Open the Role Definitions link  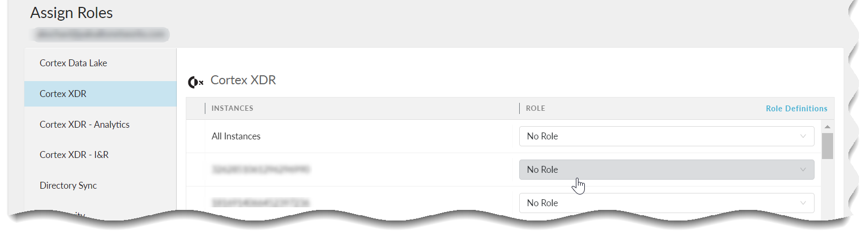click(796, 109)
